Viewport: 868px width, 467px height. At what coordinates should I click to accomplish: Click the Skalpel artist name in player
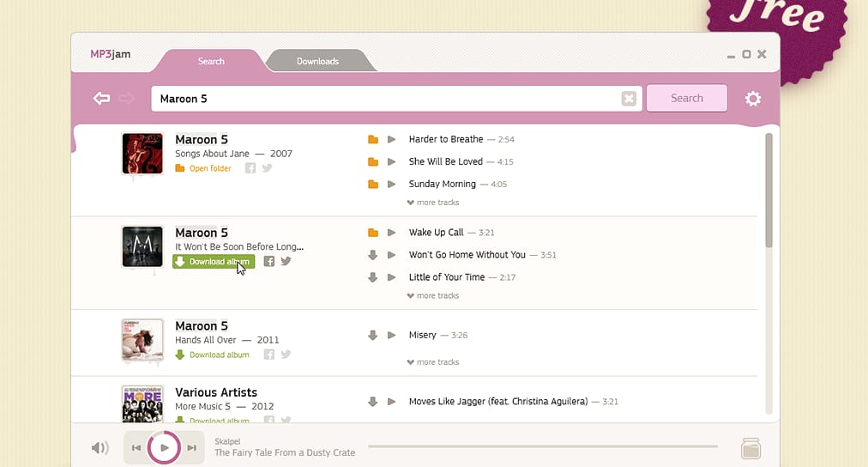[x=227, y=441]
